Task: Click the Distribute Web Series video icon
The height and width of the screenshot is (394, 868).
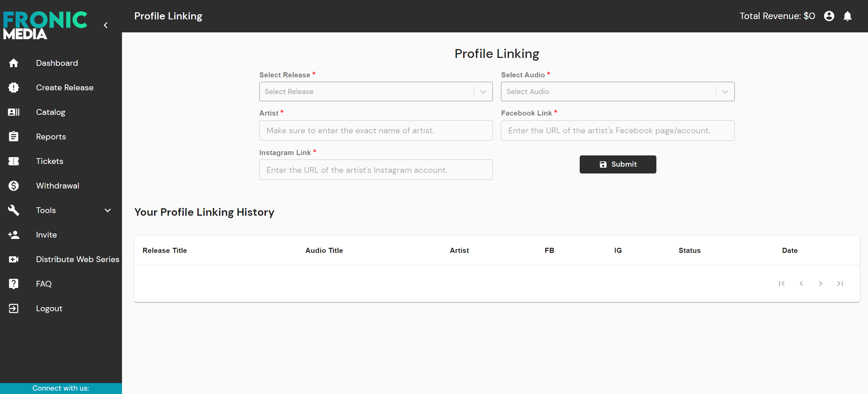Action: point(14,259)
